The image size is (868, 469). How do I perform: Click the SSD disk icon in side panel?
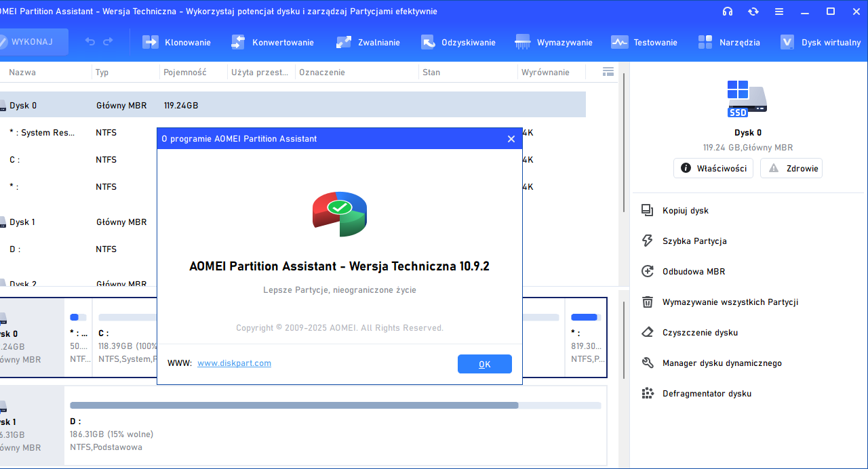(747, 98)
